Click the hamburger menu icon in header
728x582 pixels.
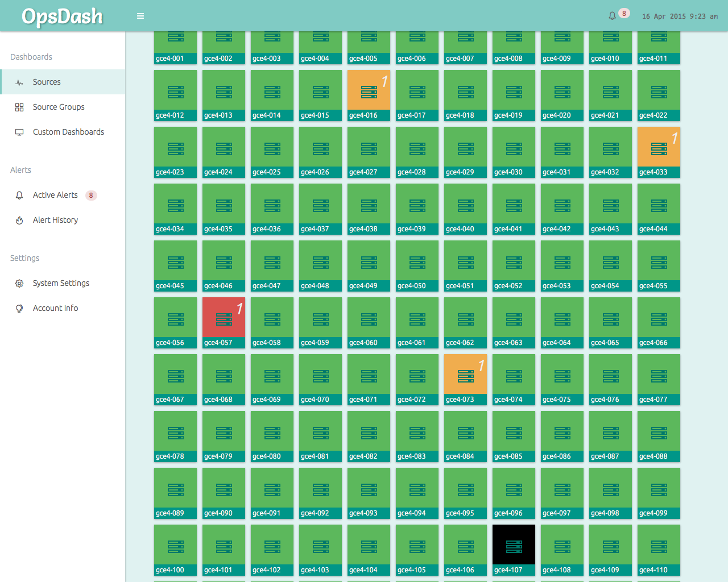(140, 15)
